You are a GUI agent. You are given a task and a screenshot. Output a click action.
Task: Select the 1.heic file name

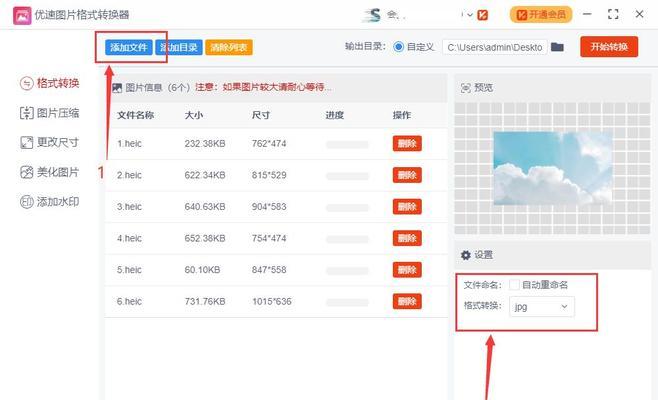[x=129, y=144]
